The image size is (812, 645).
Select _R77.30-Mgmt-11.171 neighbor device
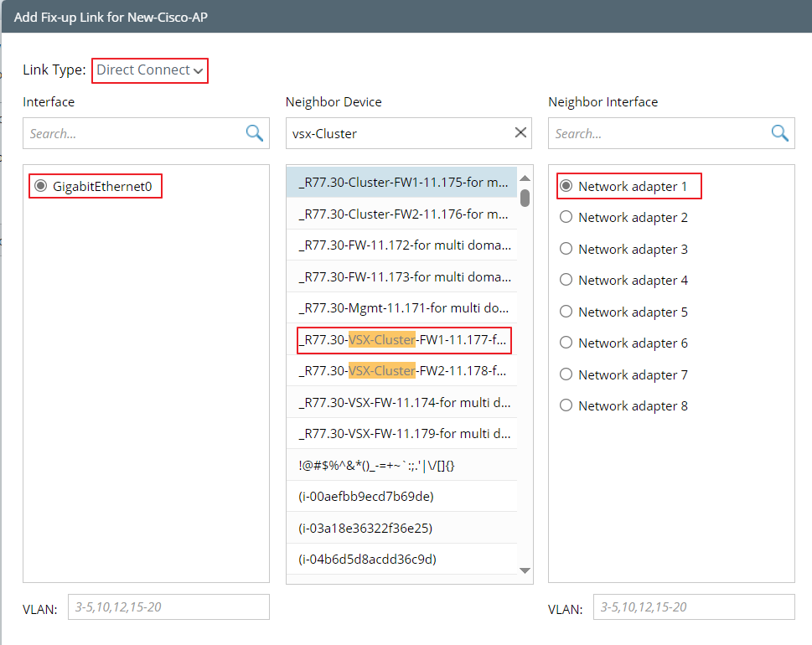pyautogui.click(x=404, y=308)
